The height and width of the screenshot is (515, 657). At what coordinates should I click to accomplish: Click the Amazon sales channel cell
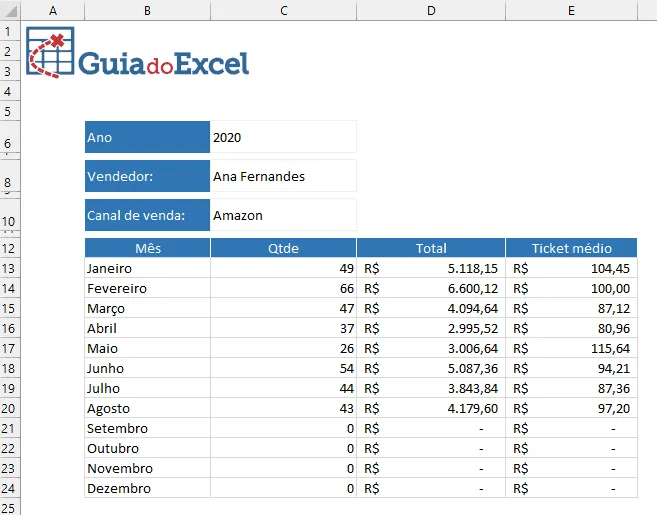coord(283,215)
